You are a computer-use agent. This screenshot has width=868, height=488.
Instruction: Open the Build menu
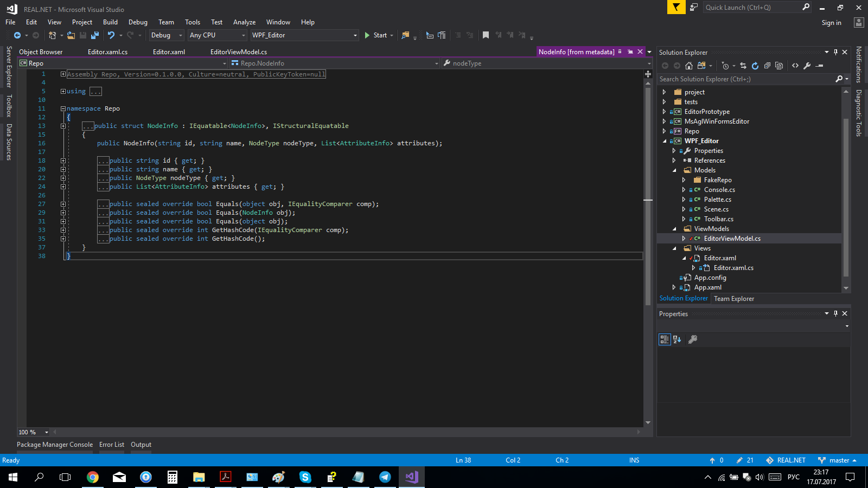110,22
